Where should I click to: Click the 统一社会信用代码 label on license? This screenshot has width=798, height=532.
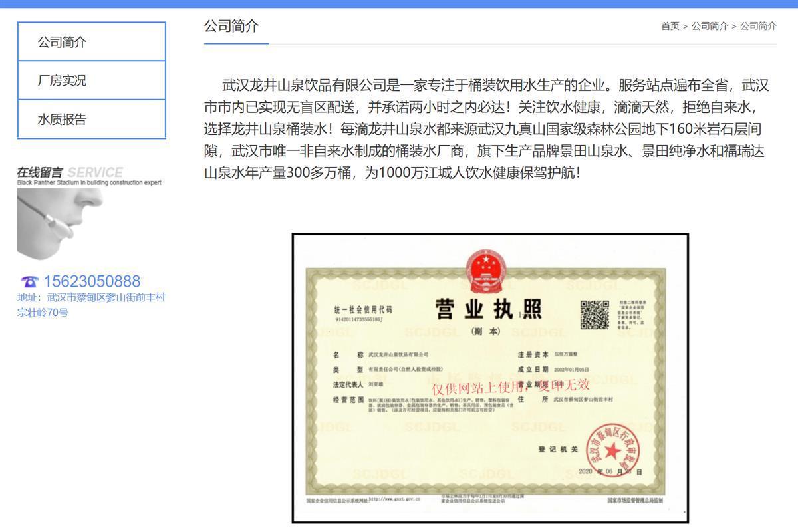[x=362, y=310]
